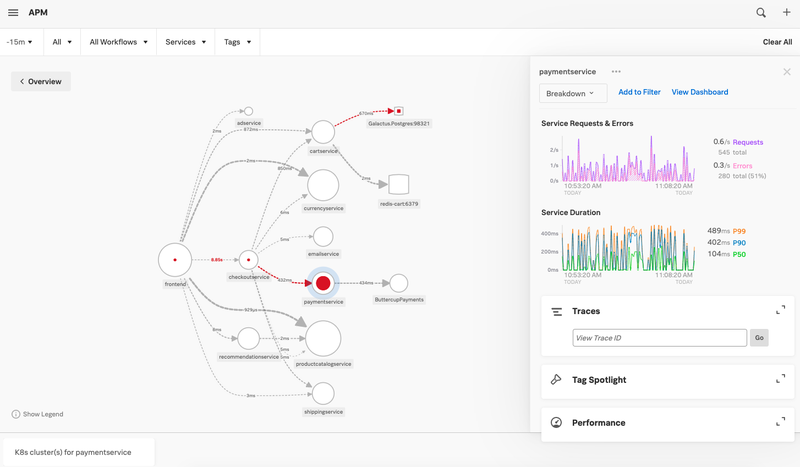Click the P50 legend label

click(739, 254)
